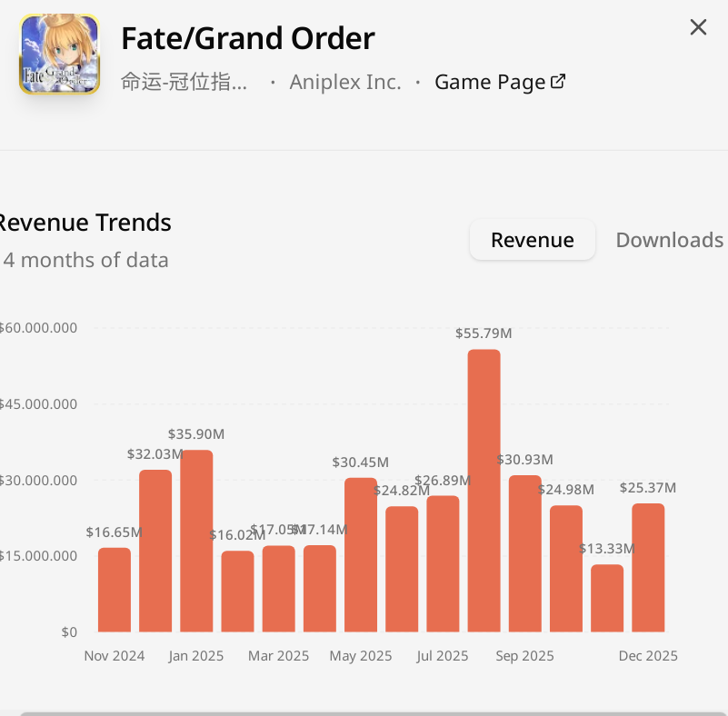Click the $13.33M bar
This screenshot has height=716, width=728.
(x=607, y=598)
